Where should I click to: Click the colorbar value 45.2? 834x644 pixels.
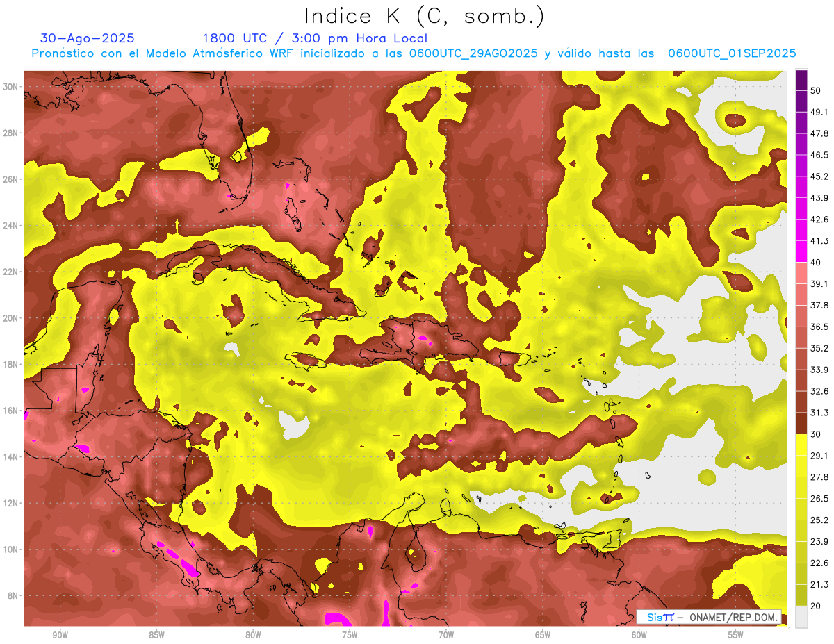point(819,176)
